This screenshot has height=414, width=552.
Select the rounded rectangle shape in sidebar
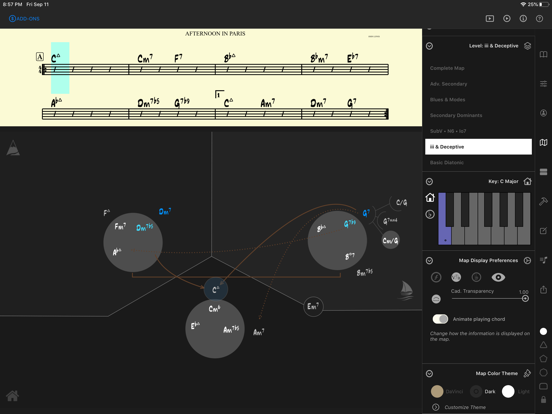coord(544,386)
